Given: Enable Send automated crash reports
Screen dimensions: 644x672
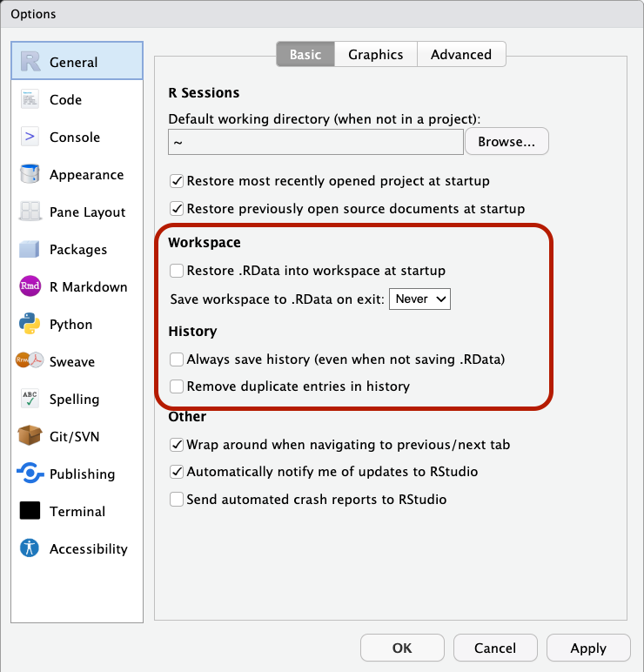Looking at the screenshot, I should [x=177, y=500].
